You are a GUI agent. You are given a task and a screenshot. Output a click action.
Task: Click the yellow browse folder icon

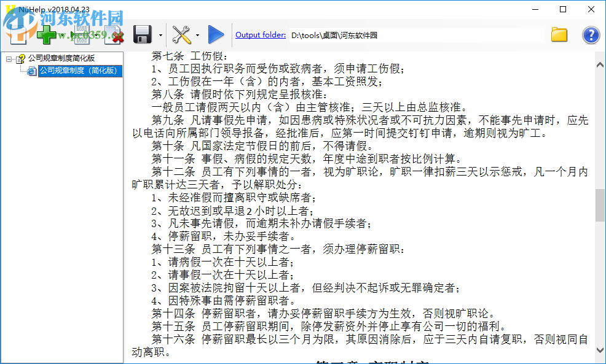(559, 35)
